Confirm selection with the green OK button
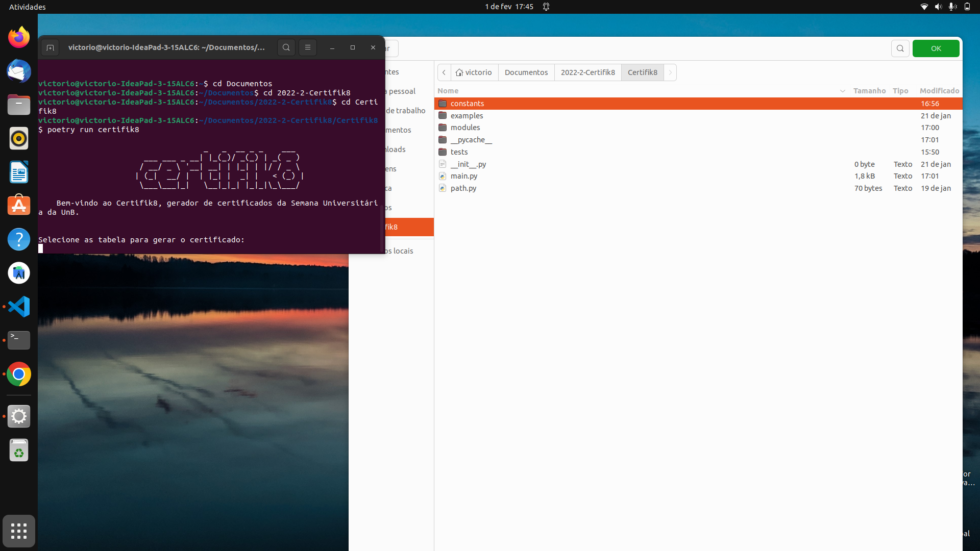Viewport: 980px width, 551px height. coord(936,48)
